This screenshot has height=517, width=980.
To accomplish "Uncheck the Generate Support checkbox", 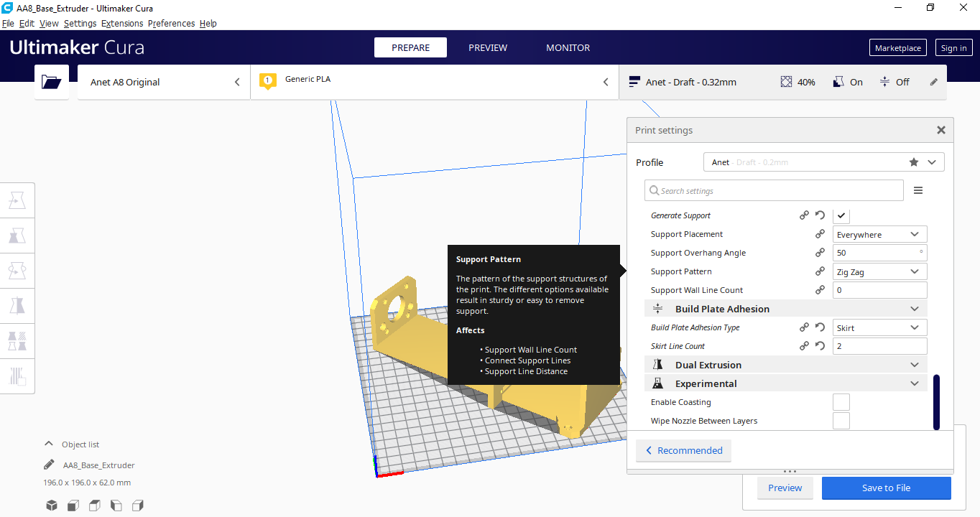I will 841,215.
